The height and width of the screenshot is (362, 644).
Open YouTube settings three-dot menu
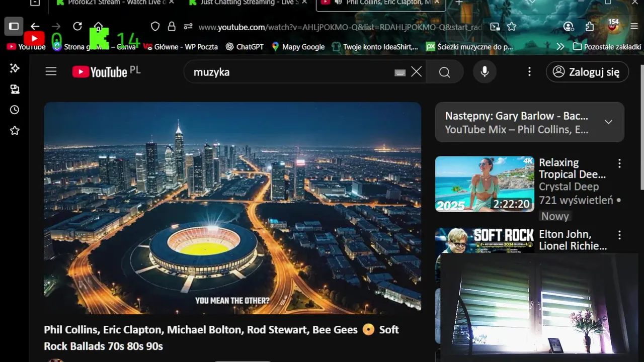529,72
